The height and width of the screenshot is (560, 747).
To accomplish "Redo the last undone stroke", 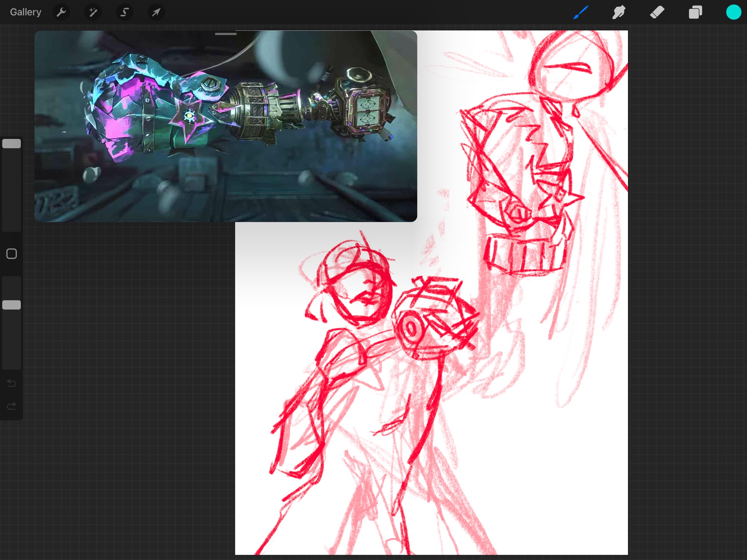I will [12, 406].
